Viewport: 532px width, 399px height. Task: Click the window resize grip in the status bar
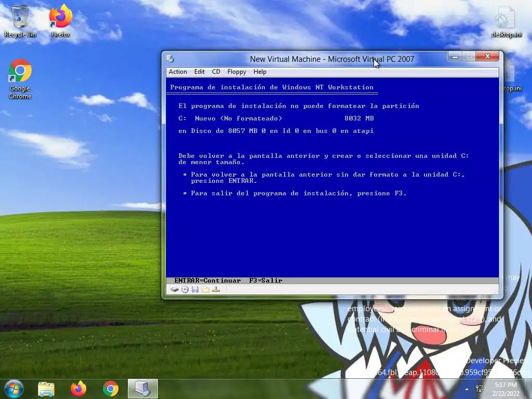point(496,291)
